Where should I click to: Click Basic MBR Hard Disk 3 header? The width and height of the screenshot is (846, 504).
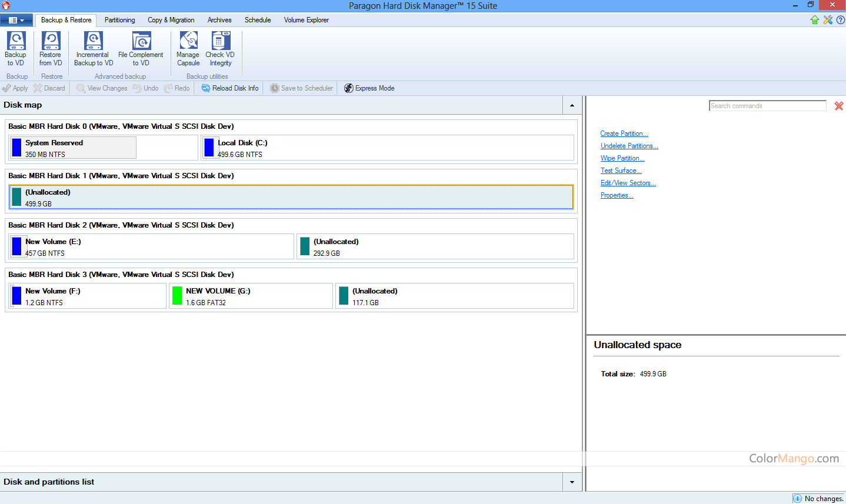pos(121,275)
